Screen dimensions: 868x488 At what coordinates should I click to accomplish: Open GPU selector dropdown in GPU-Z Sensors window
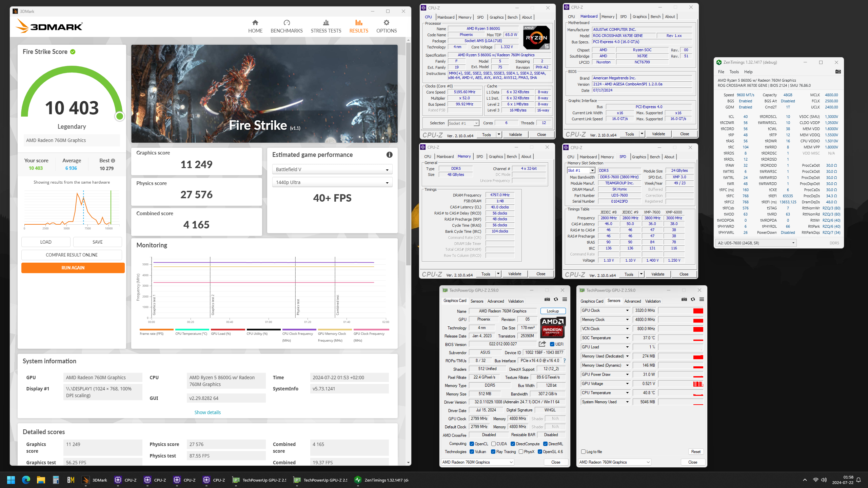[615, 462]
